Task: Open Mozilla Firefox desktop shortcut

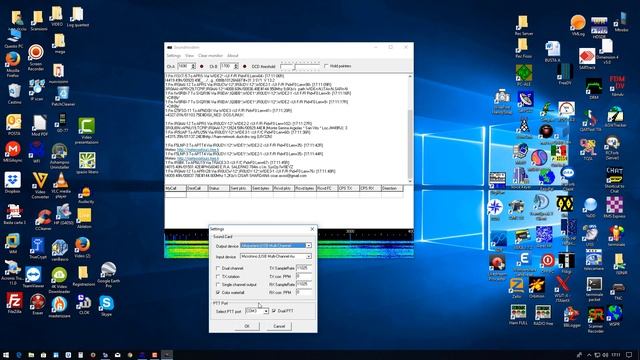Action: click(x=13, y=64)
